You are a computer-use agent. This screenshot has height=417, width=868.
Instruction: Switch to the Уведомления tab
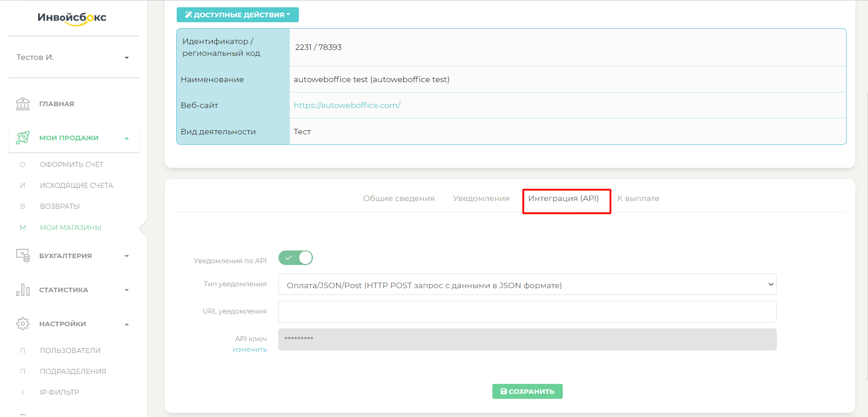(481, 199)
